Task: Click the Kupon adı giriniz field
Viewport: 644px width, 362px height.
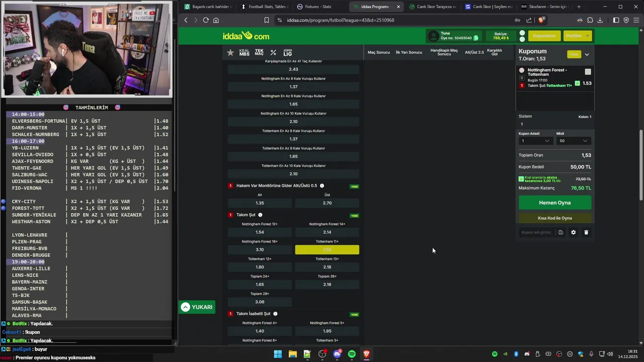Action: (536, 232)
